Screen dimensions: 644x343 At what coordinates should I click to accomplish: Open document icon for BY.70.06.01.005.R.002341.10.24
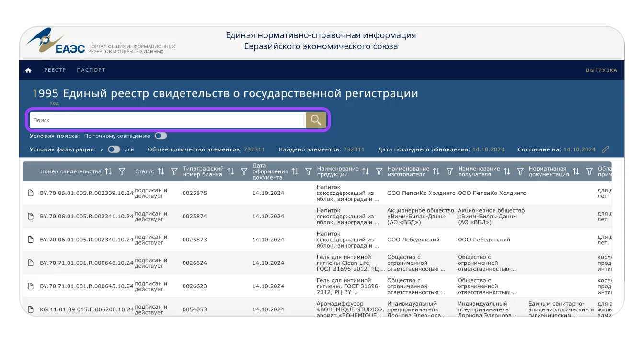tap(31, 216)
